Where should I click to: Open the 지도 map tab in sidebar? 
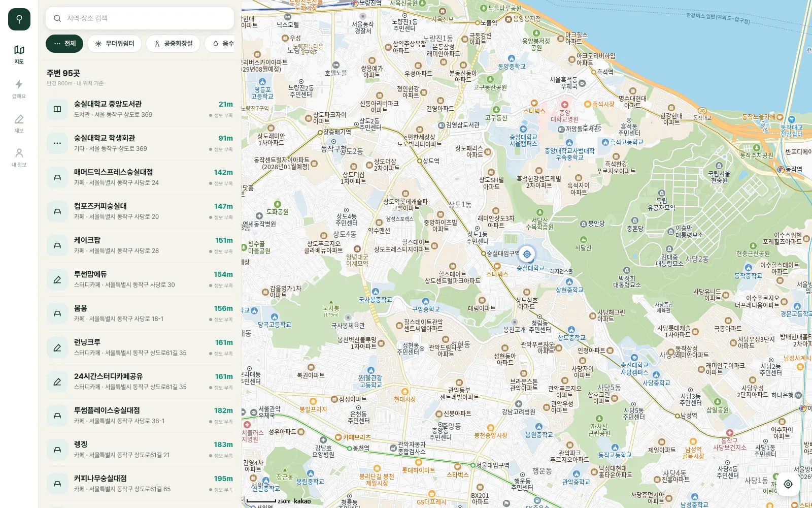[x=19, y=54]
